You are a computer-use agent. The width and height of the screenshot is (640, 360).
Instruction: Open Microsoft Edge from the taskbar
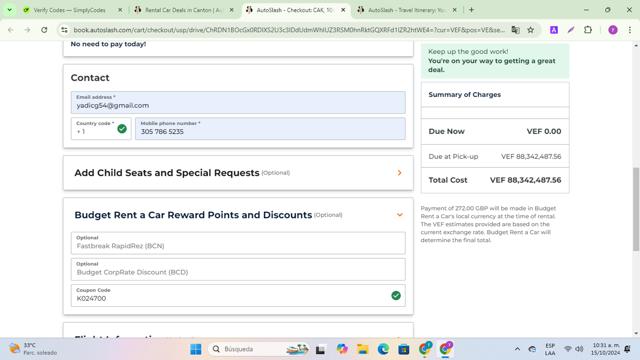point(383,349)
